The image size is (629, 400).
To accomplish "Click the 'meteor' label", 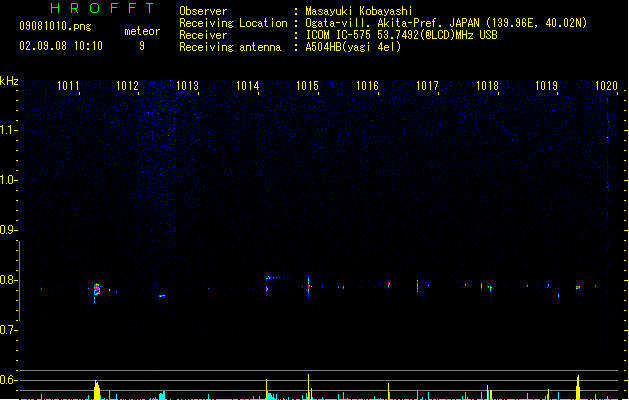I will click(x=142, y=31).
